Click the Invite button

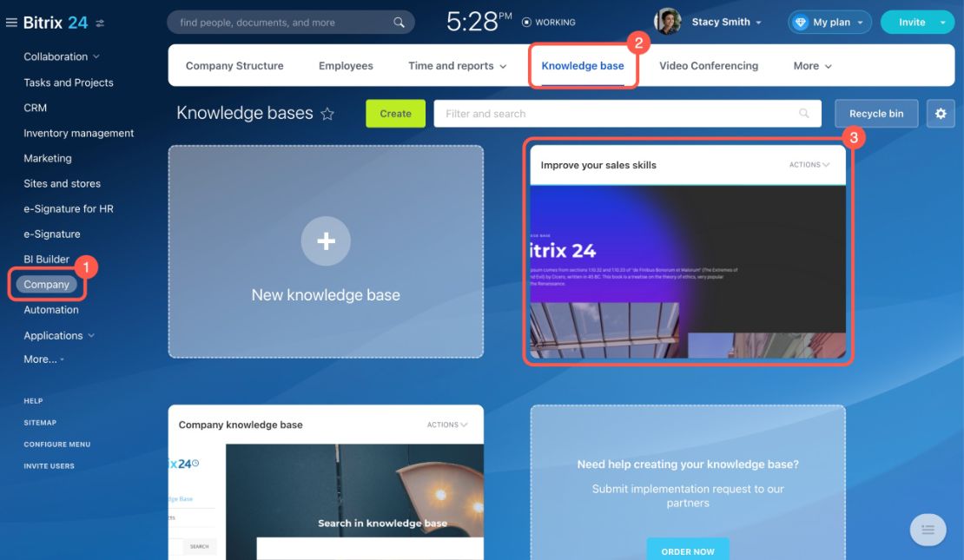click(x=911, y=22)
